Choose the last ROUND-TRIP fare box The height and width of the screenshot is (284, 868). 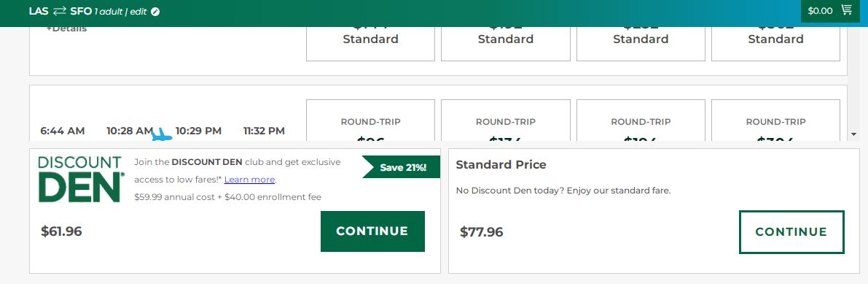[775, 120]
